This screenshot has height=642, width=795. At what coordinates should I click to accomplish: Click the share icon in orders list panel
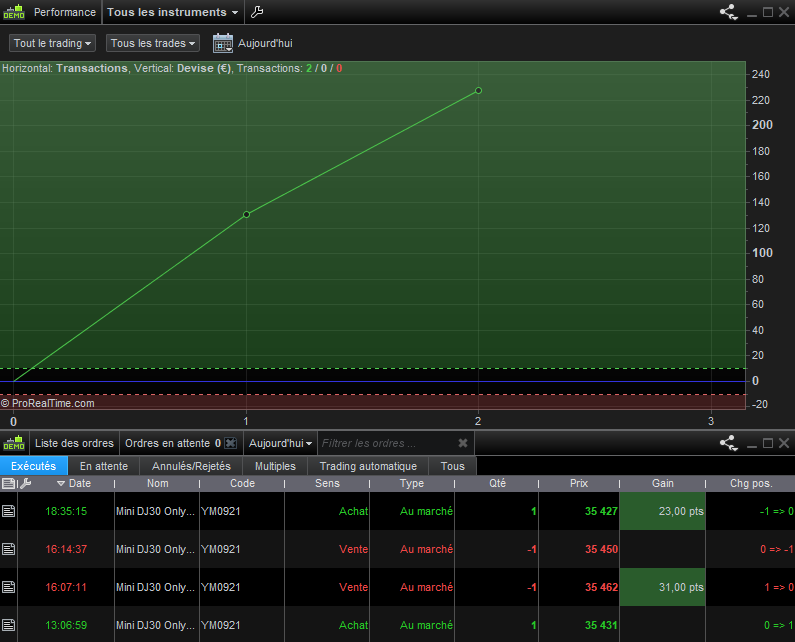click(728, 443)
